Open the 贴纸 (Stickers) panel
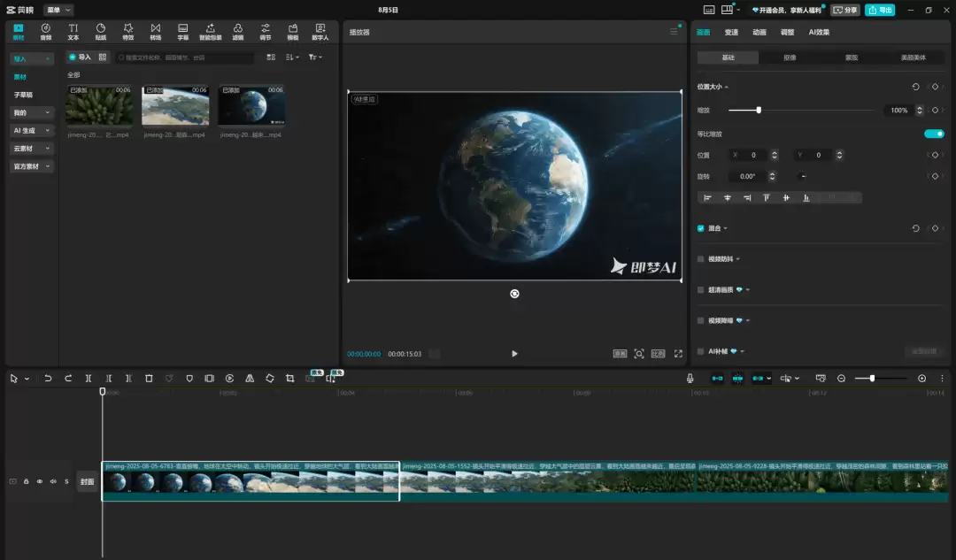Screen dimensions: 956x560 pyautogui.click(x=101, y=32)
